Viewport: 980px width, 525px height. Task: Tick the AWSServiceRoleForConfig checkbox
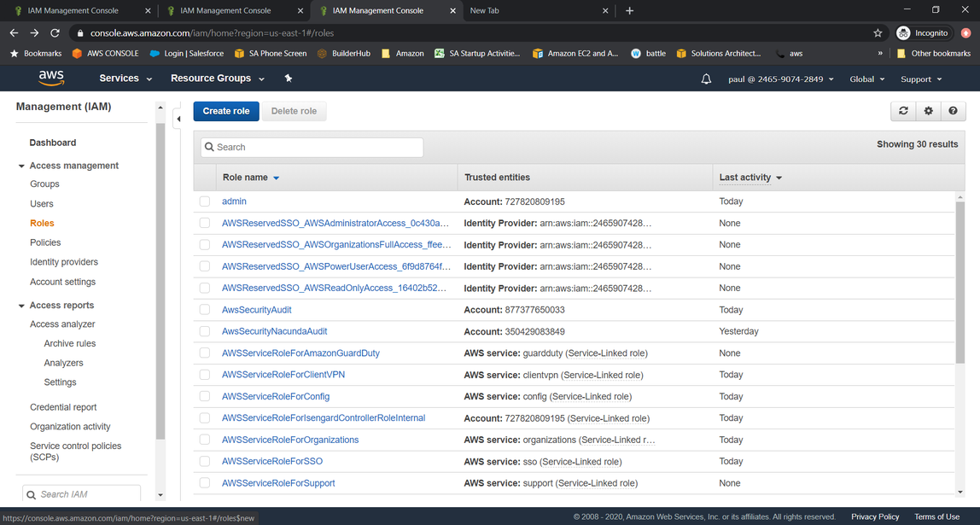pos(204,396)
